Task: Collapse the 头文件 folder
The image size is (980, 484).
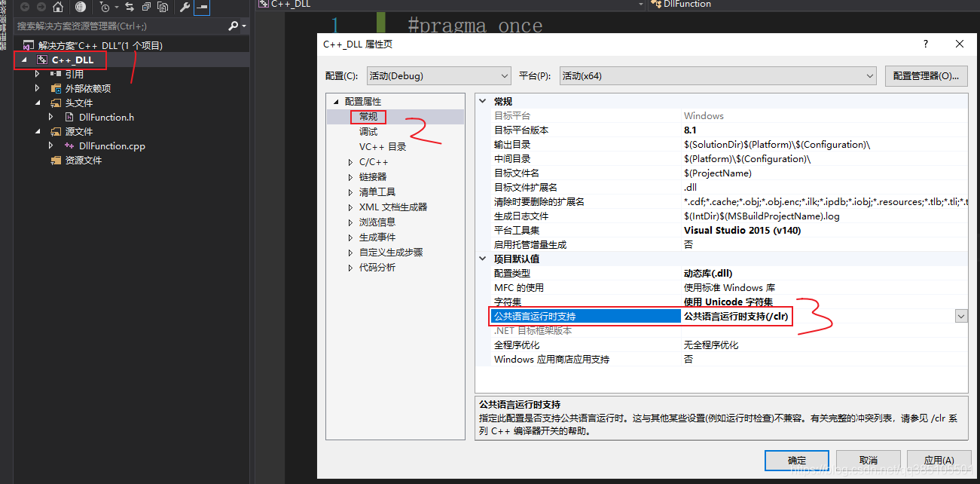Action: (x=38, y=103)
